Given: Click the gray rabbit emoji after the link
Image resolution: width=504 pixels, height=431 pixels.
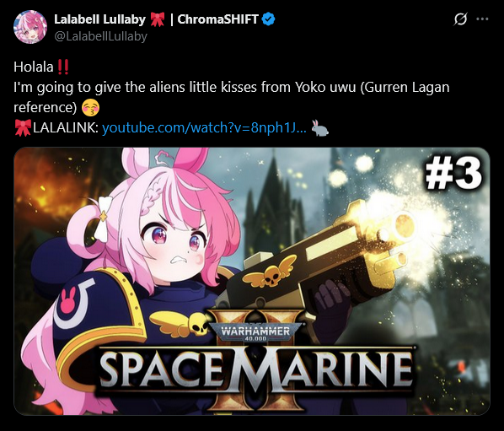Looking at the screenshot, I should 319,127.
